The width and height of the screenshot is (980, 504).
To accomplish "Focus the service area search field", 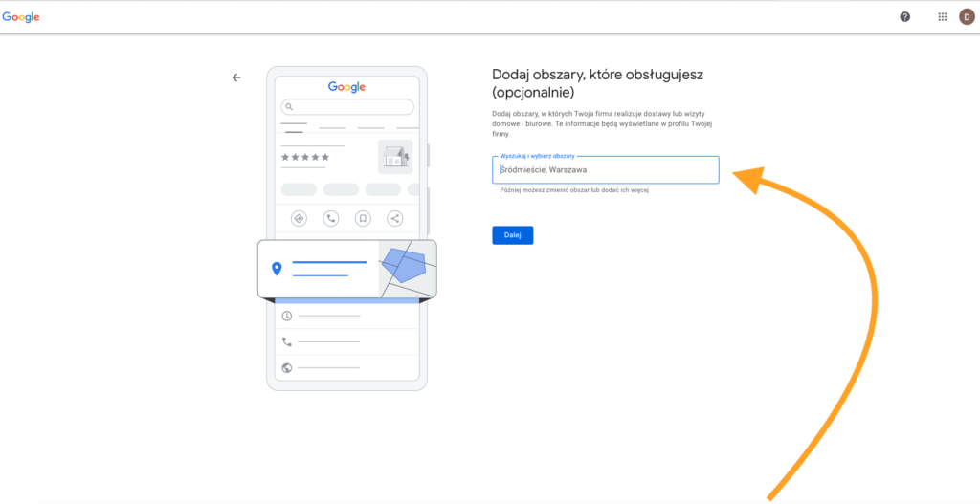I will pos(606,170).
